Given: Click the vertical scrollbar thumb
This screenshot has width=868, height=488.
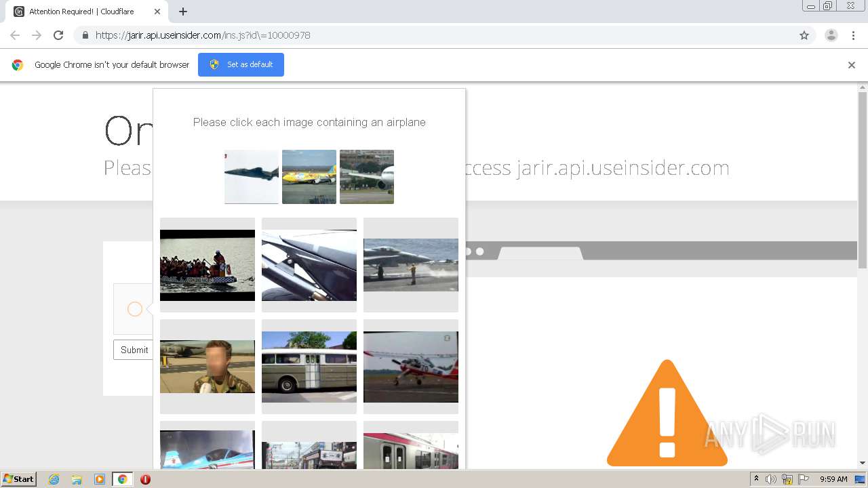Looking at the screenshot, I should [x=863, y=180].
